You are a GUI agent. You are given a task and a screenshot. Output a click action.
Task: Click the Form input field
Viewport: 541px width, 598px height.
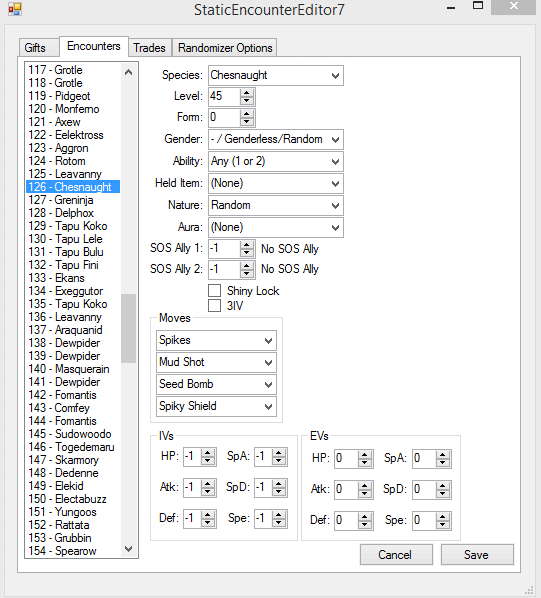point(225,118)
